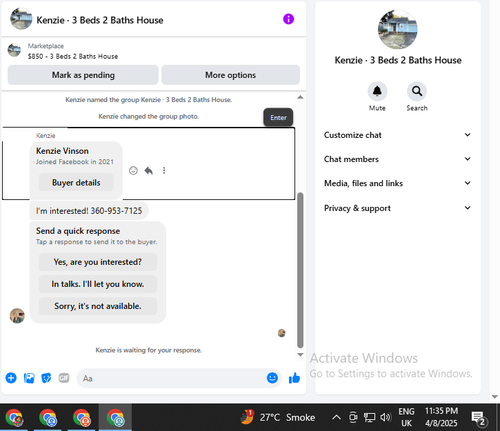Image resolution: width=500 pixels, height=431 pixels.
Task: Open volume control in system tray
Action: [386, 417]
